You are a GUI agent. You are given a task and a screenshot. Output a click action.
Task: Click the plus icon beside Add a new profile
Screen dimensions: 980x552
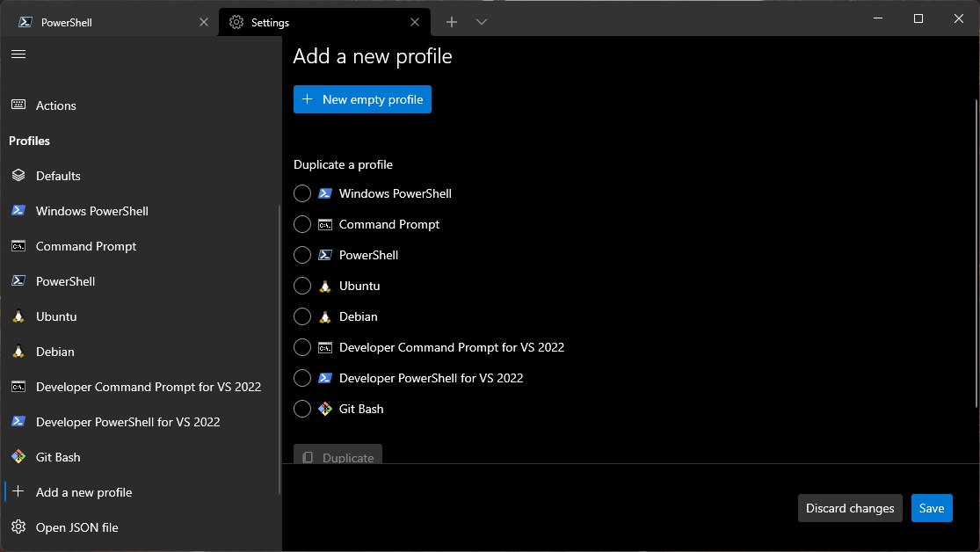coord(18,492)
